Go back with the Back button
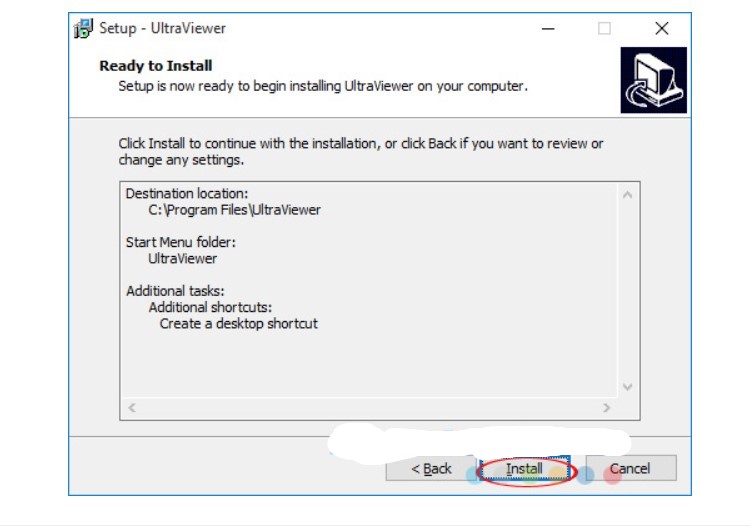This screenshot has height=526, width=750. [431, 468]
